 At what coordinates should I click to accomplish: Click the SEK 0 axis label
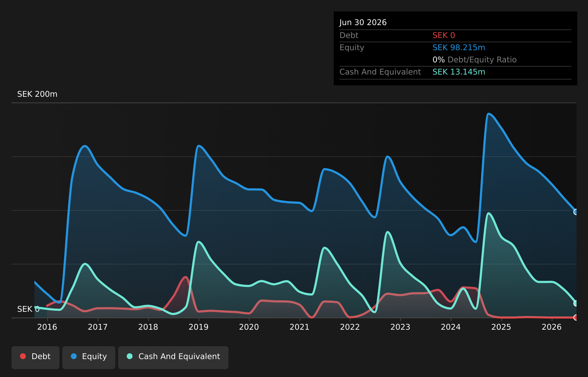tap(28, 309)
